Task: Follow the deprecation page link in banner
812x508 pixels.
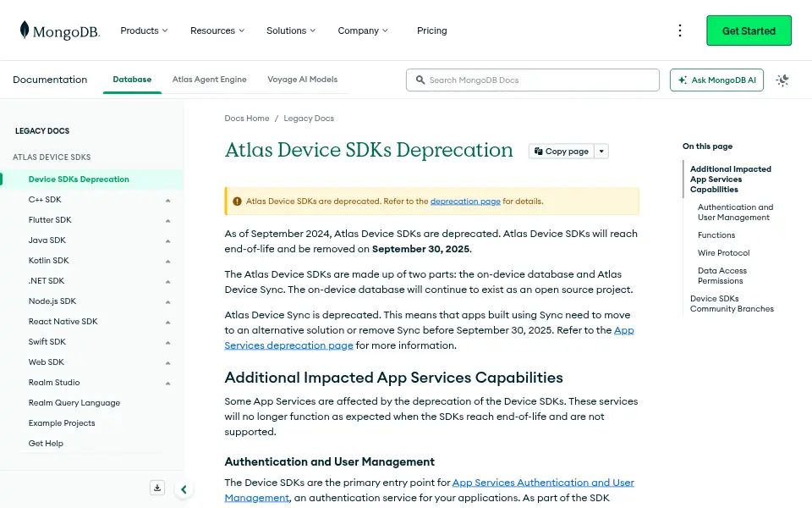Action: (465, 202)
